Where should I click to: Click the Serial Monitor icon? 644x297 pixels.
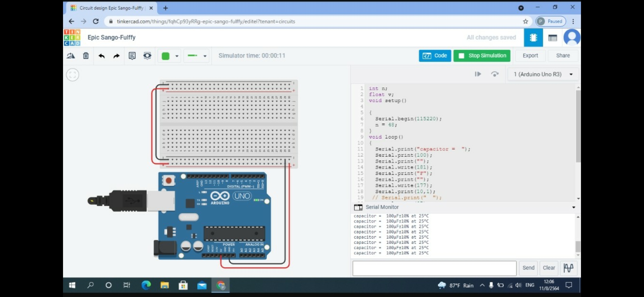(x=358, y=207)
